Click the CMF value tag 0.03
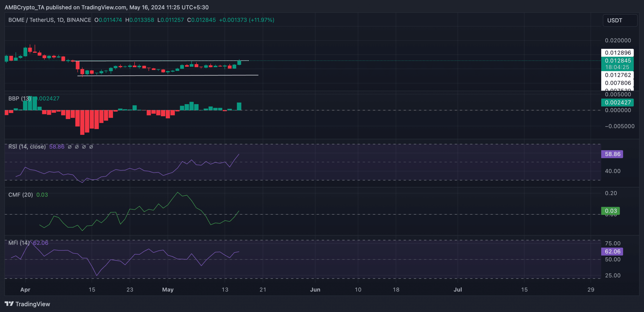This screenshot has width=644, height=312. [x=611, y=211]
